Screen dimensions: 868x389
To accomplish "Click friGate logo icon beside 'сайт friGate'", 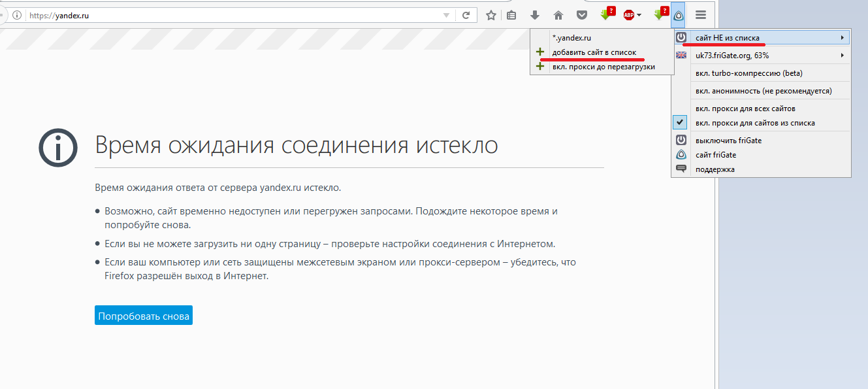I will tap(681, 155).
